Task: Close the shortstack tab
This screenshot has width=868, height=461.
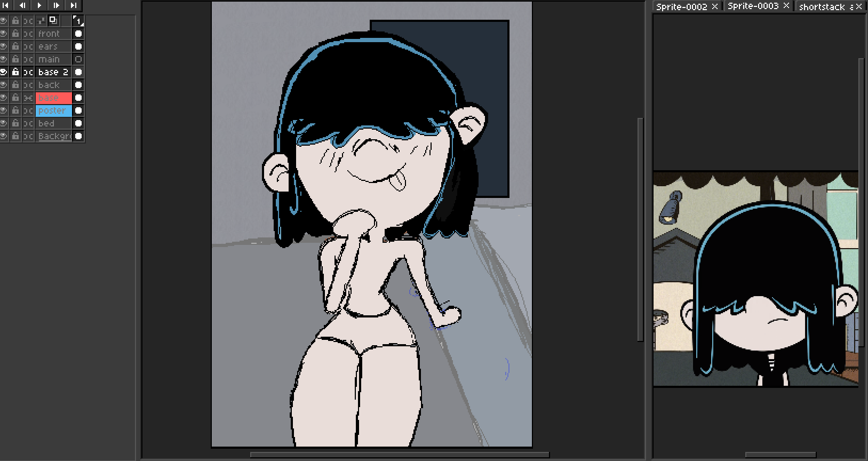Action: tap(859, 6)
